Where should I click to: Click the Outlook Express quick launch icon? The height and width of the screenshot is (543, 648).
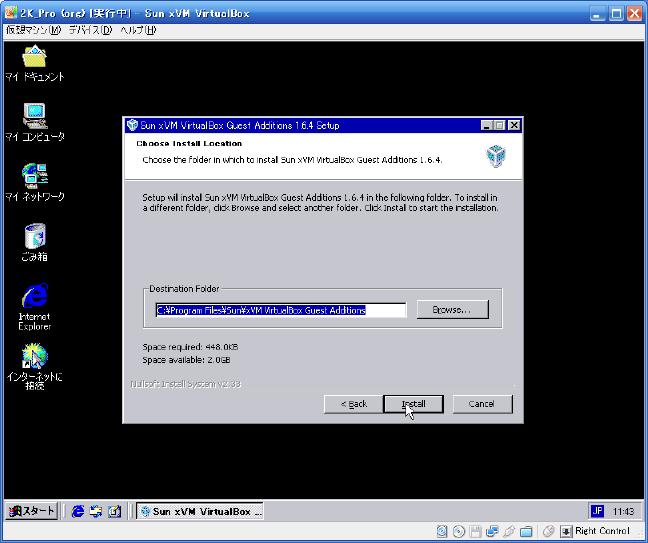tap(96, 512)
